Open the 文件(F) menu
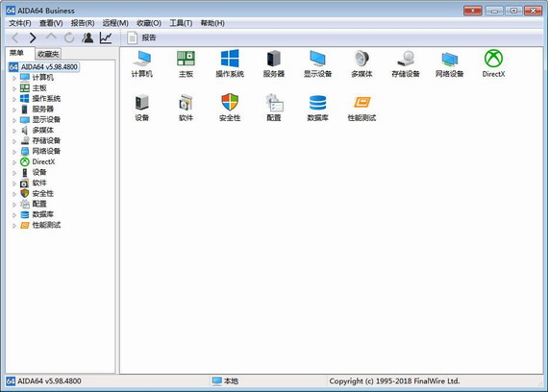 click(x=20, y=23)
